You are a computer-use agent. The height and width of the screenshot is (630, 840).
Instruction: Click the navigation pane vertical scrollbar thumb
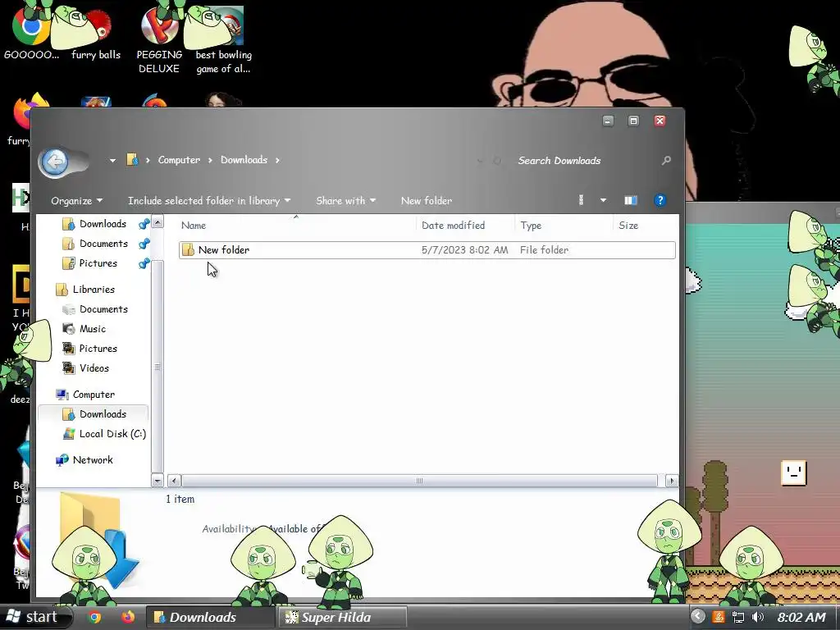(157, 367)
